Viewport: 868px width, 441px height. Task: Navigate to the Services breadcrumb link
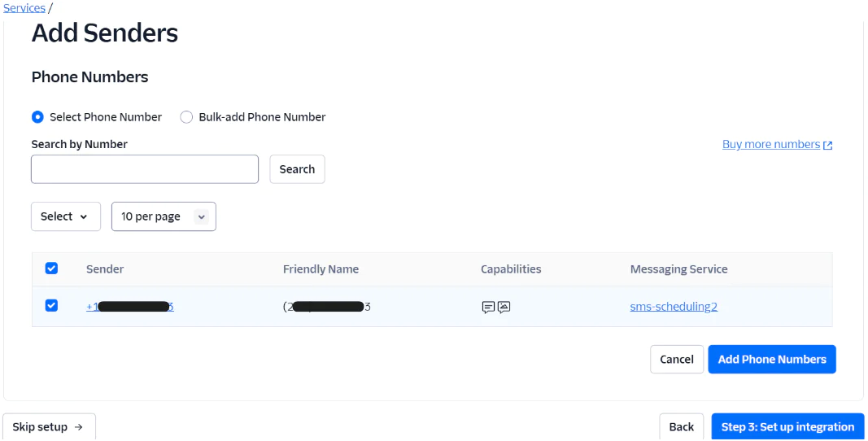(x=24, y=8)
